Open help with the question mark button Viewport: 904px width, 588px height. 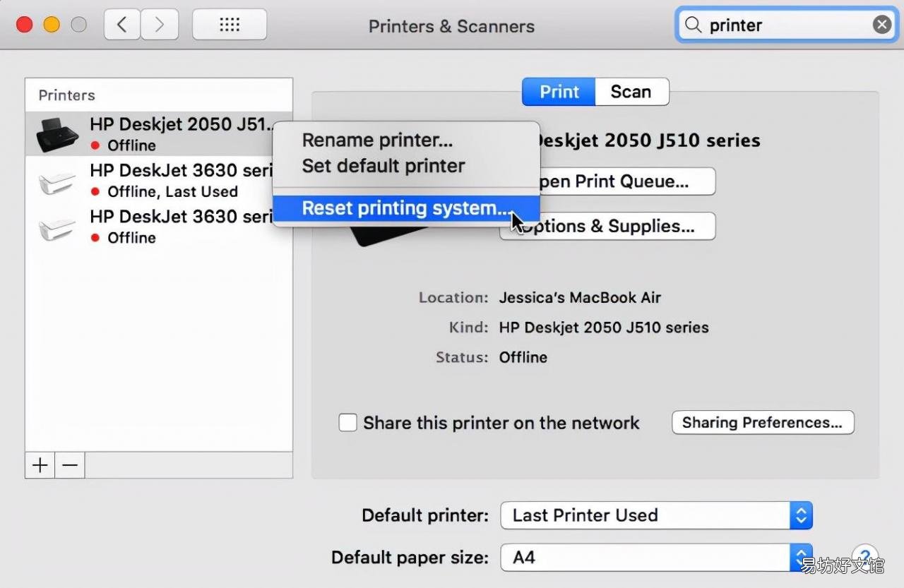point(865,556)
